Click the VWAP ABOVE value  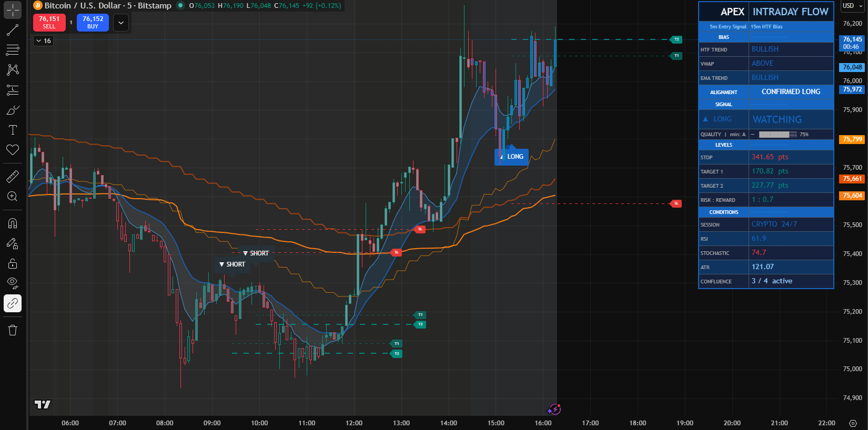[762, 63]
